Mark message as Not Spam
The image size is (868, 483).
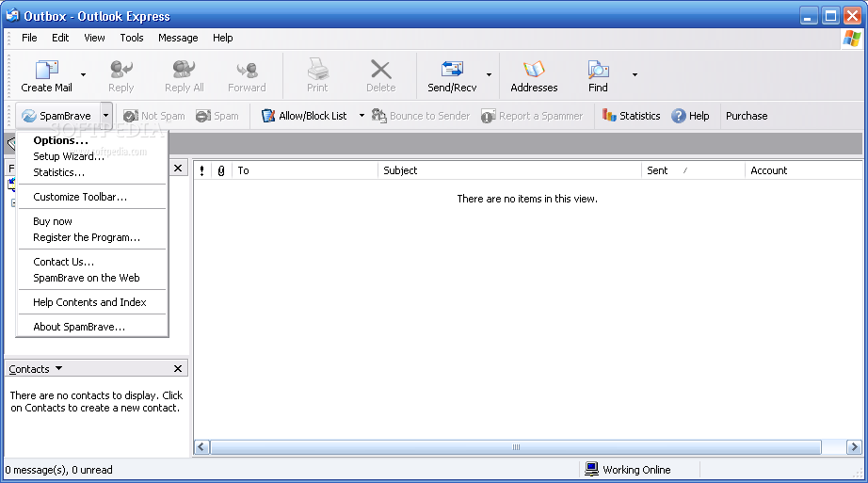click(153, 116)
